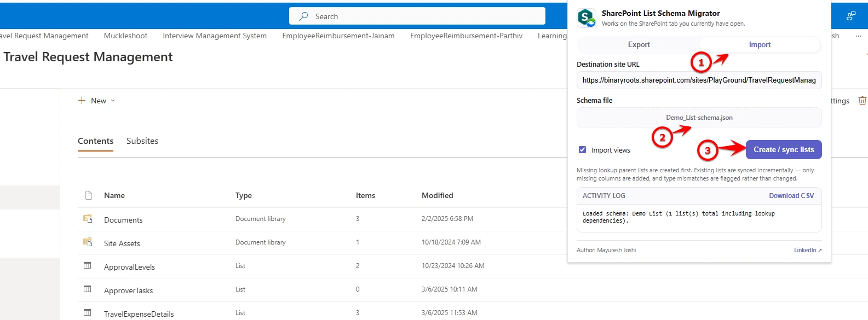Expand the New dropdown chevron
Screen dimensions: 868x320
point(113,101)
